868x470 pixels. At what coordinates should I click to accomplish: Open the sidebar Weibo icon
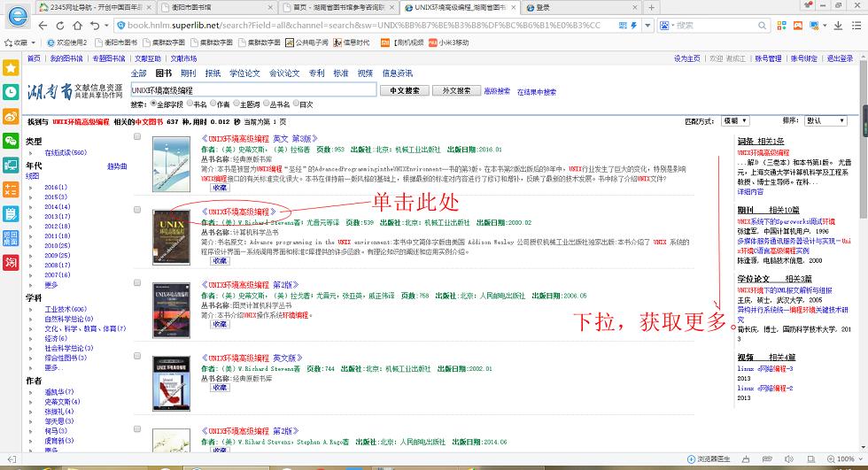pyautogui.click(x=11, y=116)
